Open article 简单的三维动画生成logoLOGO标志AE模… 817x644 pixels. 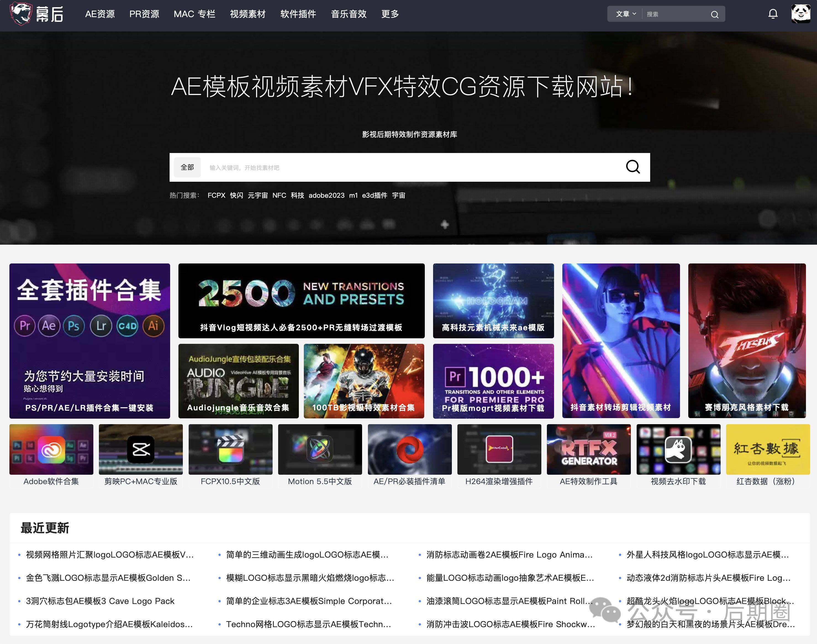pos(307,555)
